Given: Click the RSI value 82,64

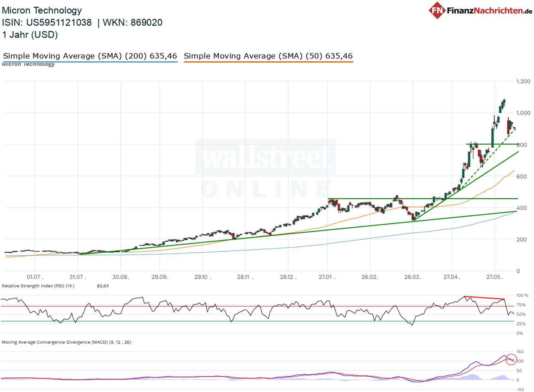Looking at the screenshot, I should pyautogui.click(x=103, y=286).
